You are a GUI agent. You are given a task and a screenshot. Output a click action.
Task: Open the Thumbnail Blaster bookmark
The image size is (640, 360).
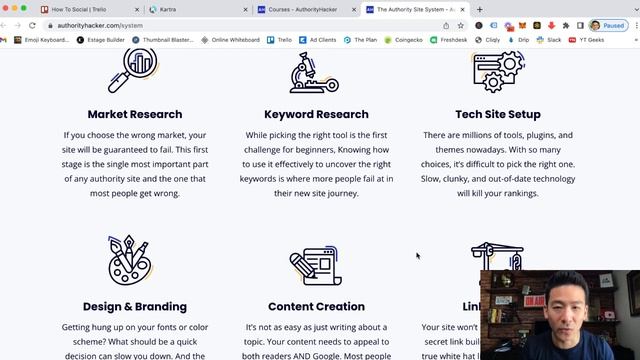click(163, 40)
